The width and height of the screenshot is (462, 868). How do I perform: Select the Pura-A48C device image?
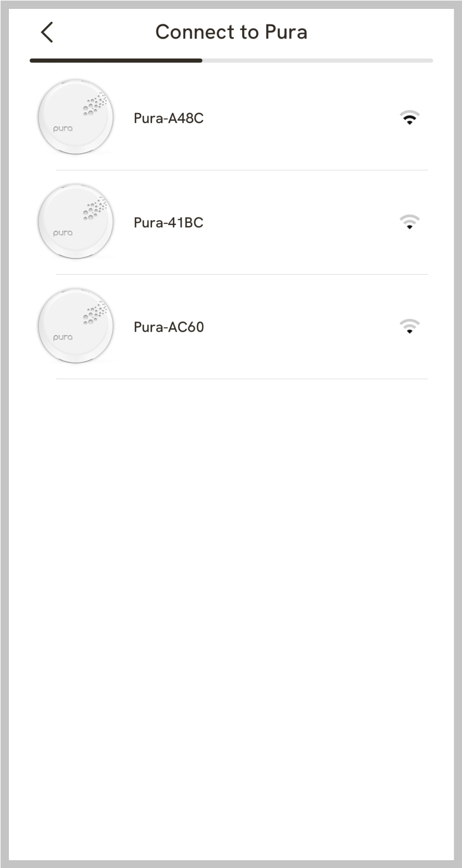pyautogui.click(x=75, y=118)
